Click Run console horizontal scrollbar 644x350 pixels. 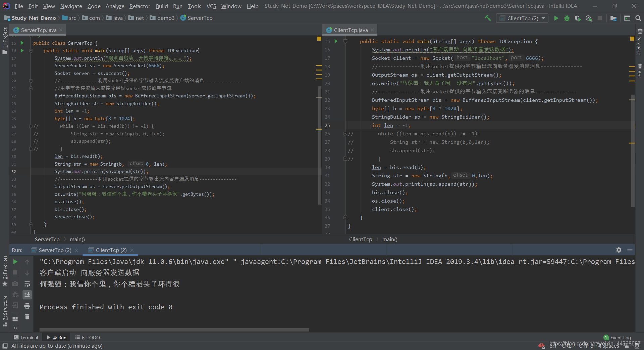coord(174,330)
